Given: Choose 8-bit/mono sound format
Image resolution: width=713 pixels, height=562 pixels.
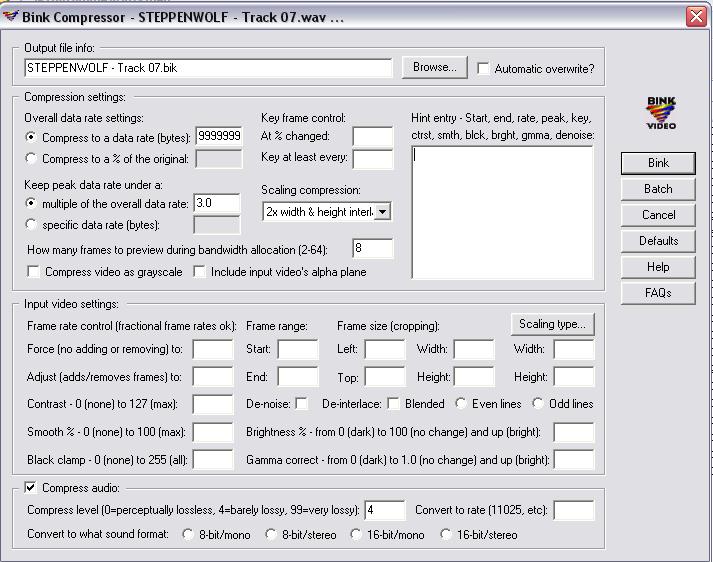Looking at the screenshot, I should [x=188, y=534].
